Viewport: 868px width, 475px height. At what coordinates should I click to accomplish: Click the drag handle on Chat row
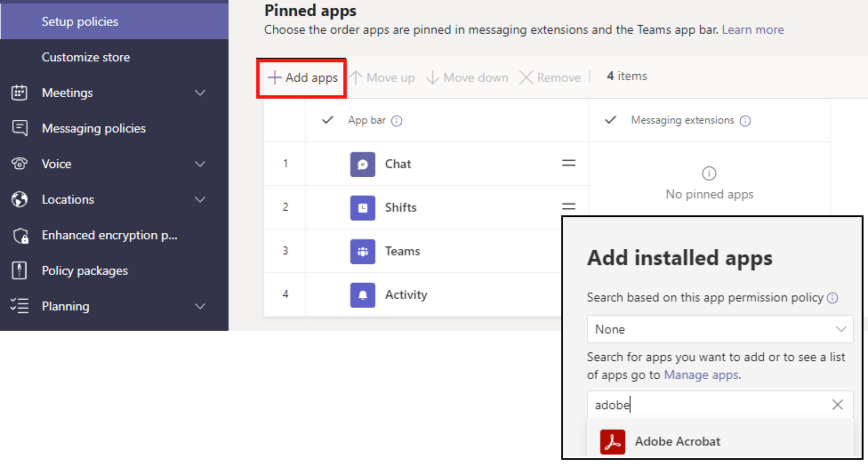click(x=568, y=164)
